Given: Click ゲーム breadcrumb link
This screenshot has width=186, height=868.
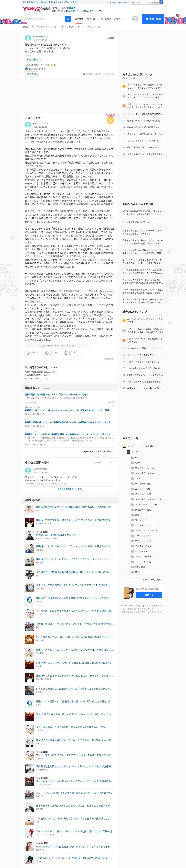Looking at the screenshot, I should (80, 27).
